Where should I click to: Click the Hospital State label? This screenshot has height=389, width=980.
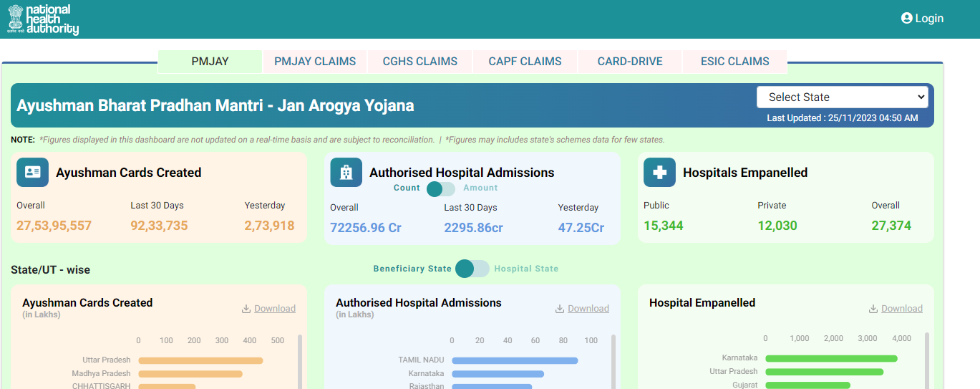[526, 269]
